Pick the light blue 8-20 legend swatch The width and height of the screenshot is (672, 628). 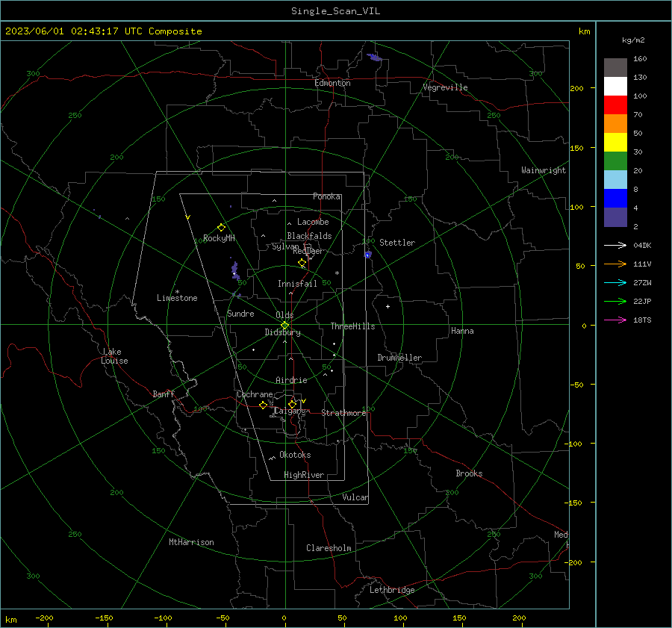[615, 180]
